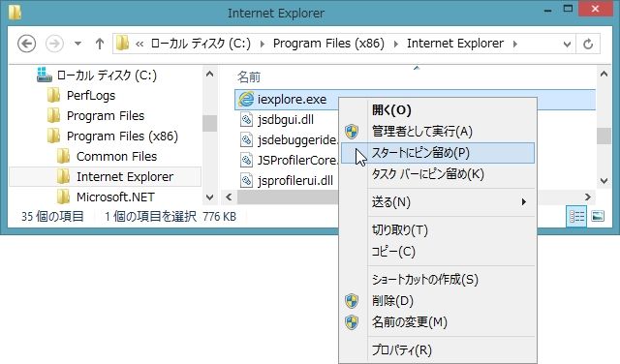
Task: Select JSProfilerCore file
Action: coord(297,160)
